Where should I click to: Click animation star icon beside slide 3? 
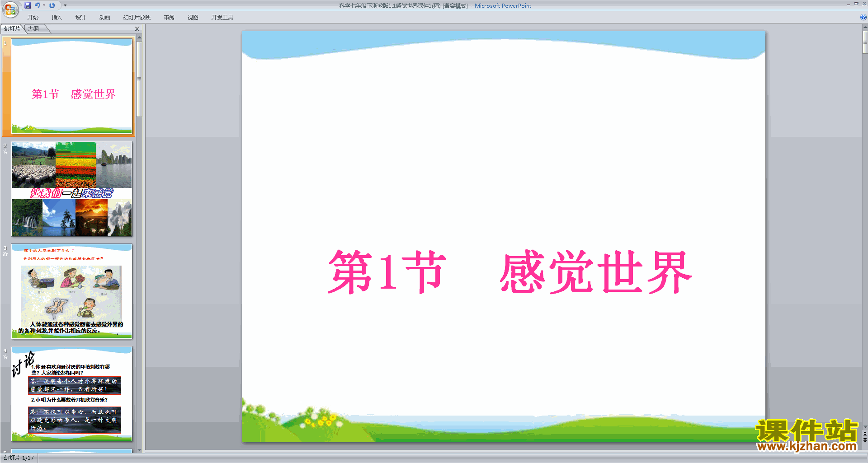5,254
